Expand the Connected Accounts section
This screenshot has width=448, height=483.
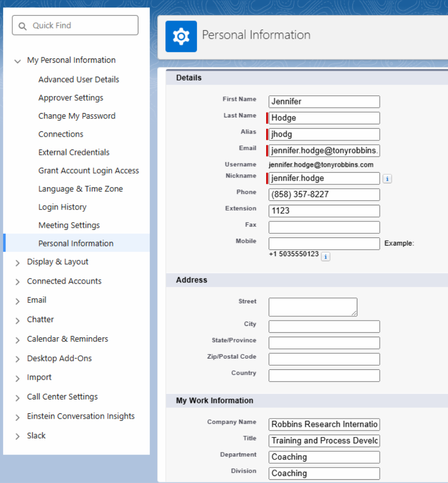pyautogui.click(x=18, y=282)
